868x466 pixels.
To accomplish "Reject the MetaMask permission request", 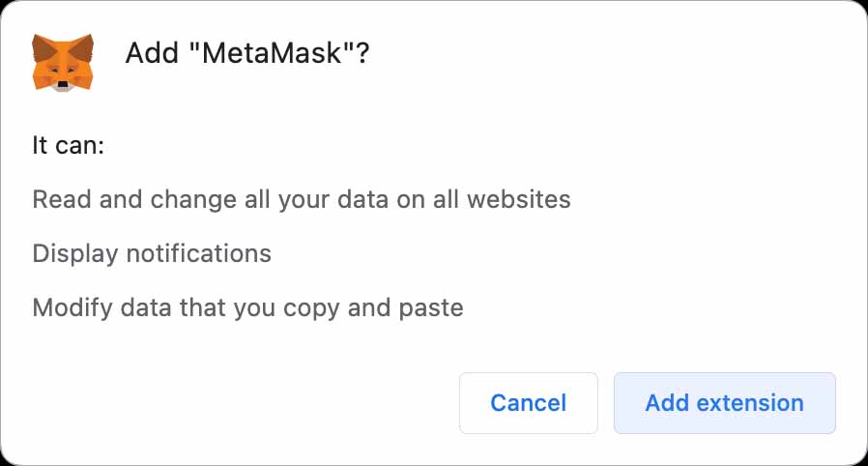I will [x=528, y=403].
